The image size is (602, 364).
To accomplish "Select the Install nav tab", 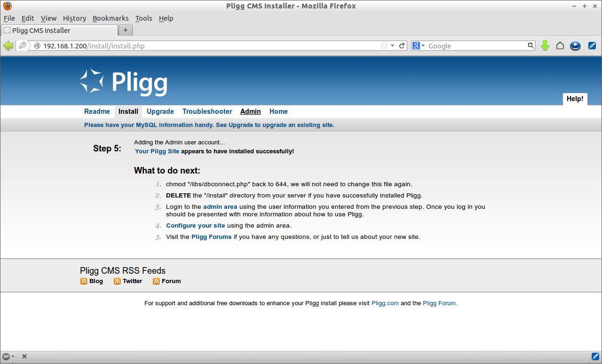I will (128, 111).
